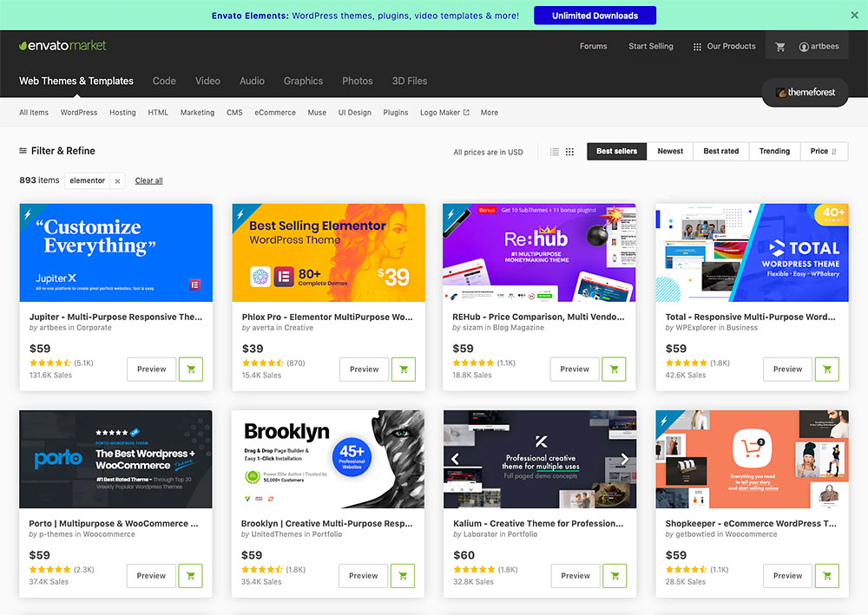Viewport: 868px width, 615px height.
Task: Click the Envato Market logo
Action: (62, 45)
